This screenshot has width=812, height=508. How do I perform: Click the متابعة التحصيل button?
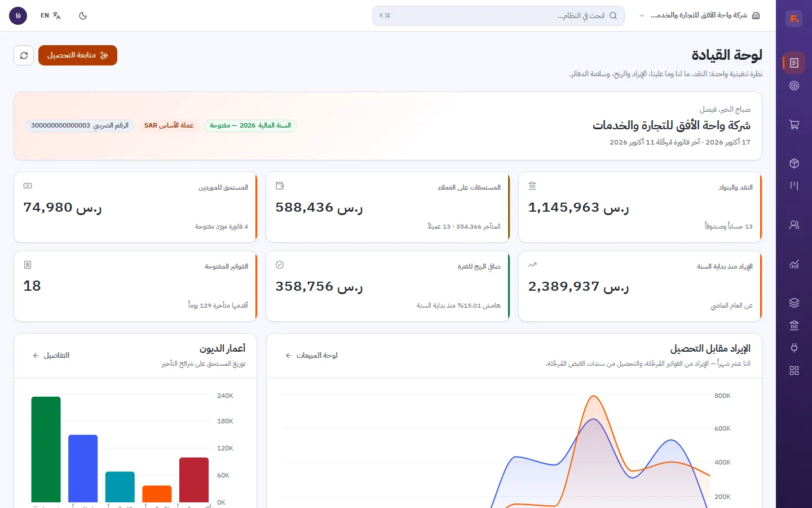78,55
